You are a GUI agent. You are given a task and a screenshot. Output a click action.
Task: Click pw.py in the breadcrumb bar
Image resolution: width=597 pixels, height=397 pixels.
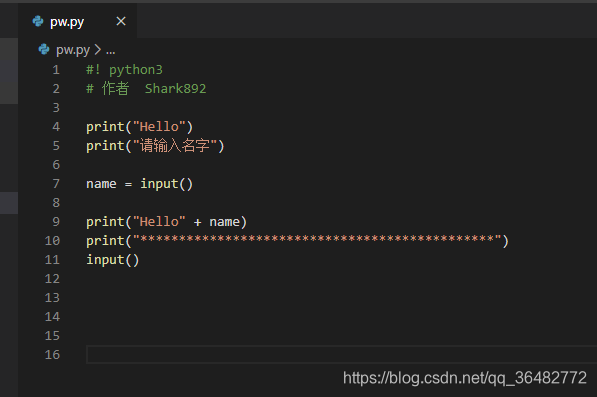[x=73, y=49]
